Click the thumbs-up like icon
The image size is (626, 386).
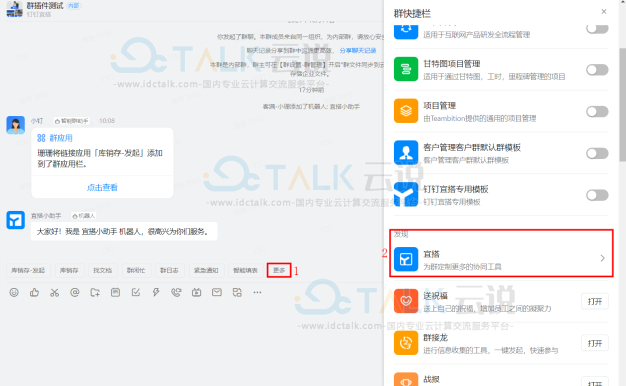pos(34,293)
